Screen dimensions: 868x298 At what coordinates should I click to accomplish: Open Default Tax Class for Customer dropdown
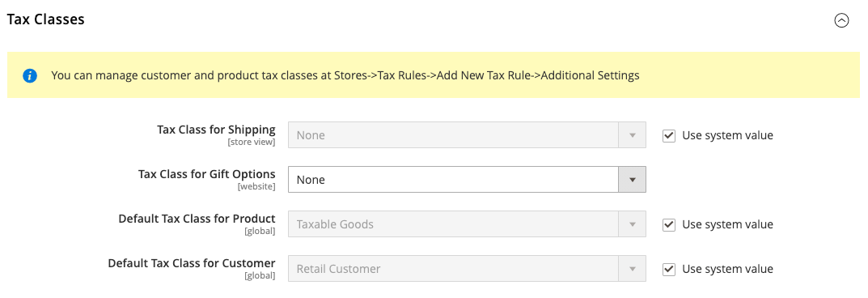point(467,269)
